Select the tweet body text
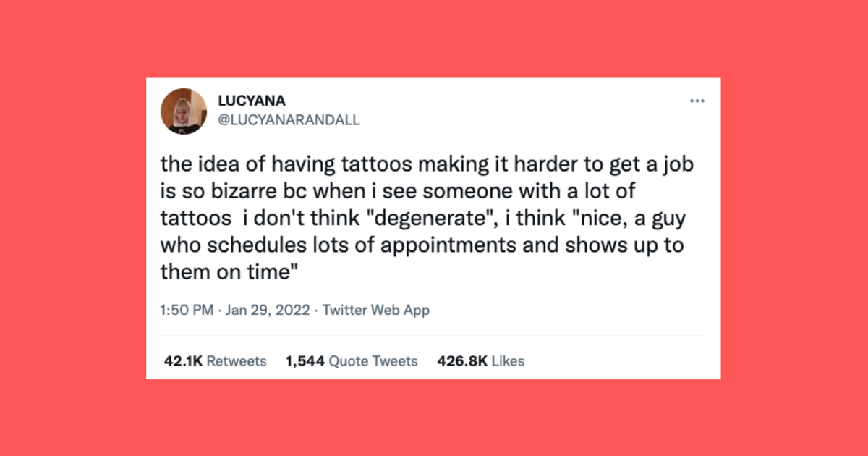Screen dimensions: 868x456 pyautogui.click(x=427, y=217)
